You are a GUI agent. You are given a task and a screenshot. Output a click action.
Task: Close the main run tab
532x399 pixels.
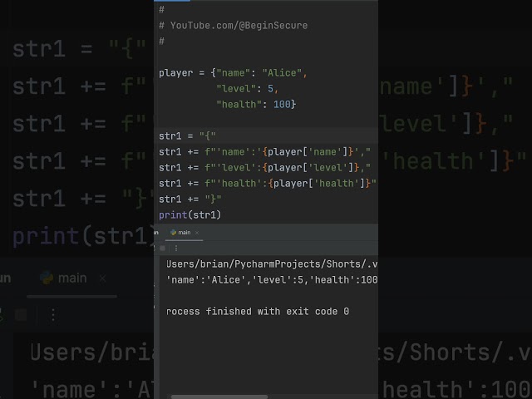197,233
